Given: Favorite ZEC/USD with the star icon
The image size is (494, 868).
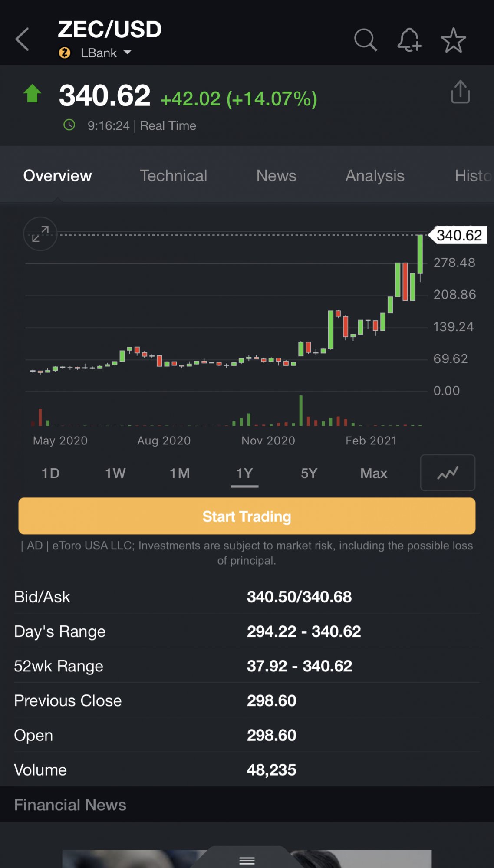Looking at the screenshot, I should point(453,40).
